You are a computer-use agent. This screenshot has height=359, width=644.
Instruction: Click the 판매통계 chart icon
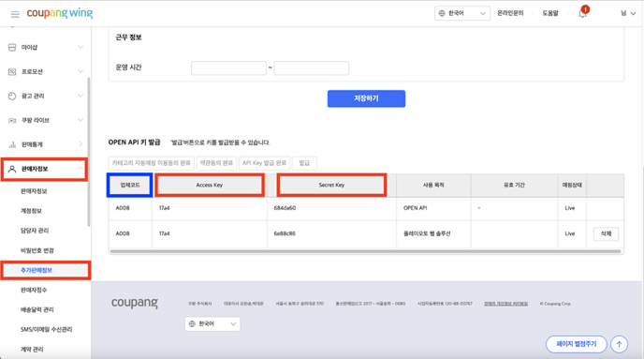[x=12, y=144]
